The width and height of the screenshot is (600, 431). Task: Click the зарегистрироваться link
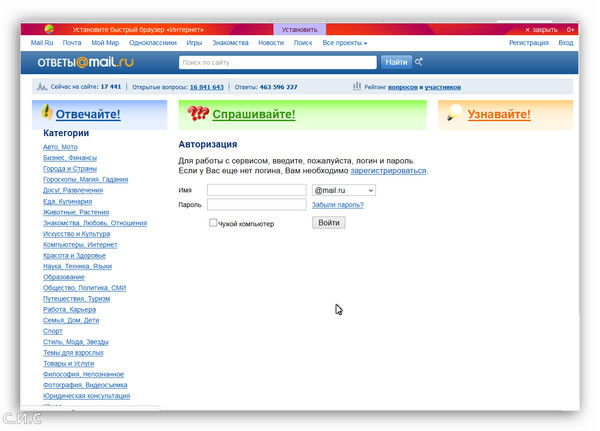pos(388,171)
